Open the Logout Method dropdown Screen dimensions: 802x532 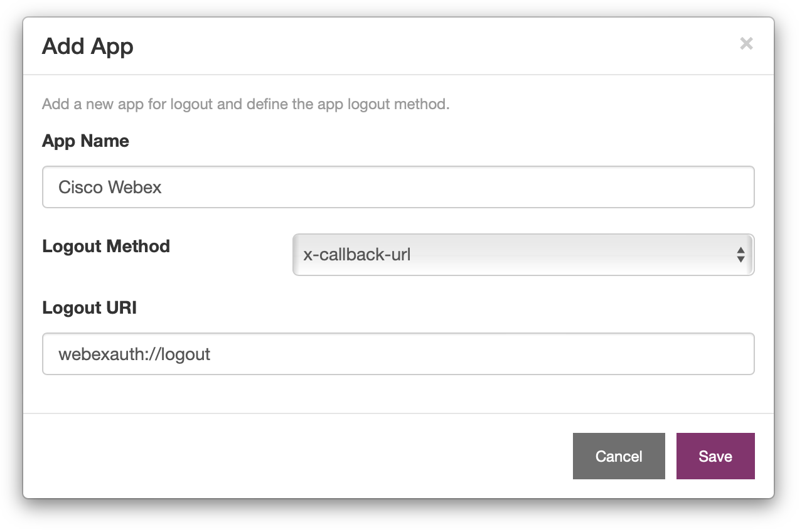click(x=523, y=255)
